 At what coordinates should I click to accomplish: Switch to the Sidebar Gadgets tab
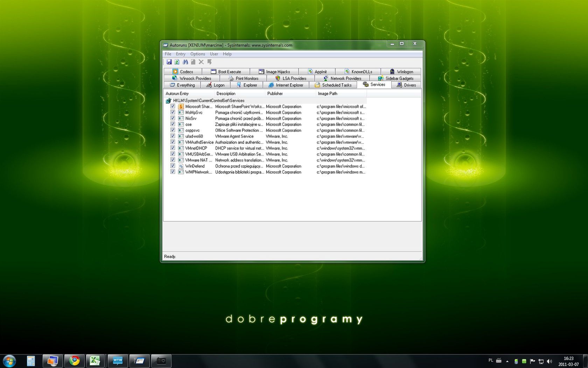[x=395, y=78]
